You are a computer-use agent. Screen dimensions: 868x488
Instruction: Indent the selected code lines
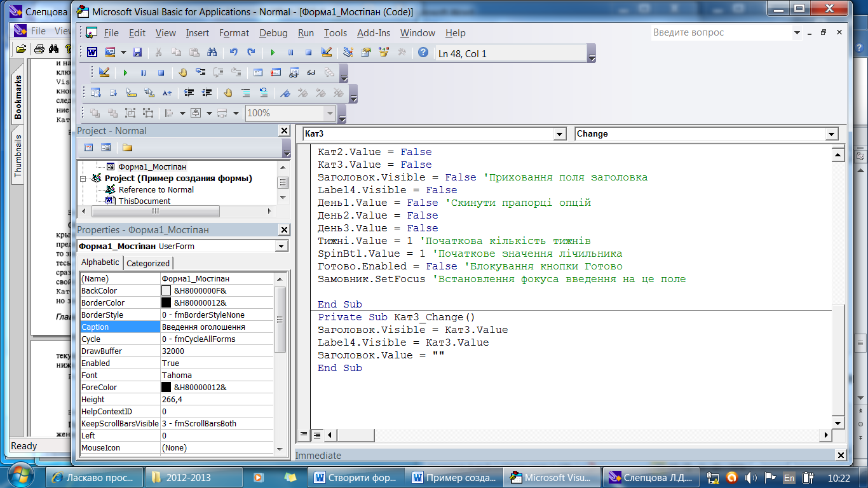click(x=189, y=93)
